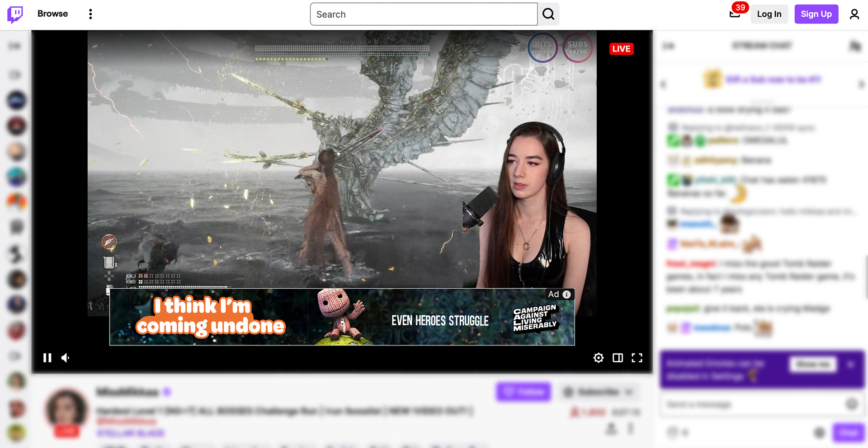Click the purple Chat send button
The width and height of the screenshot is (868, 448).
(x=848, y=433)
